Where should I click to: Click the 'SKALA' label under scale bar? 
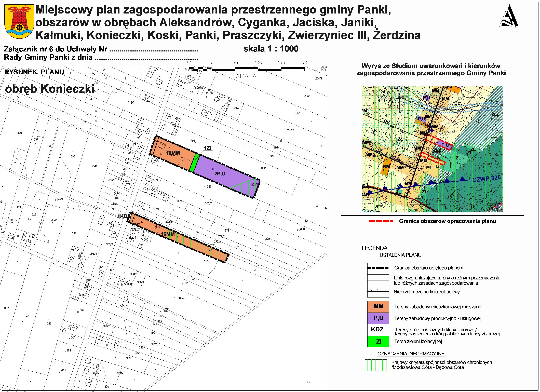pyautogui.click(x=246, y=76)
